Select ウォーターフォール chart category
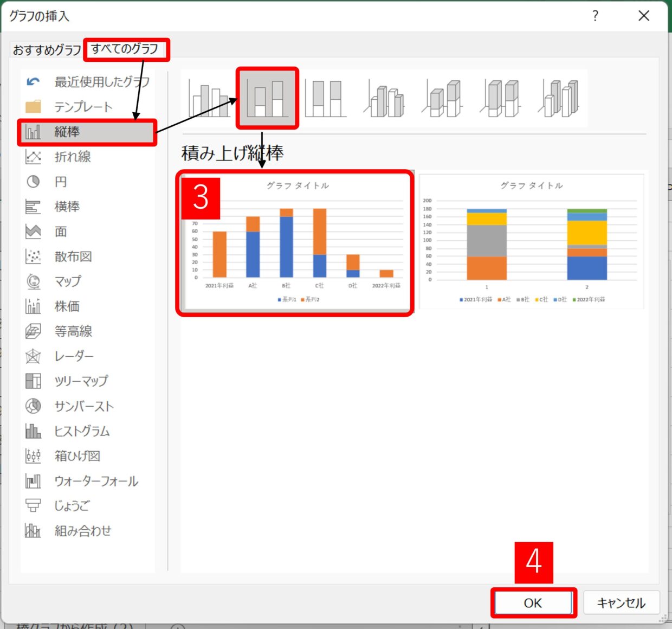This screenshot has width=672, height=629. click(x=95, y=481)
